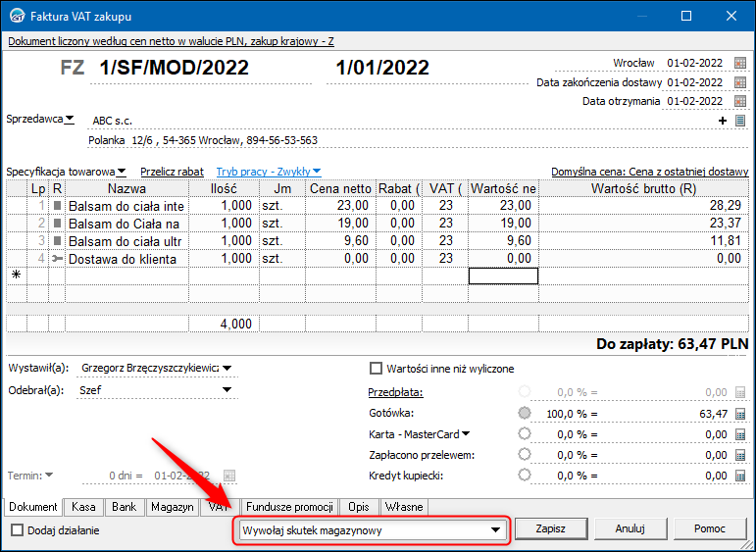The height and width of the screenshot is (552, 756).
Task: Open calendar for the Wrocław issue date
Action: click(x=740, y=63)
